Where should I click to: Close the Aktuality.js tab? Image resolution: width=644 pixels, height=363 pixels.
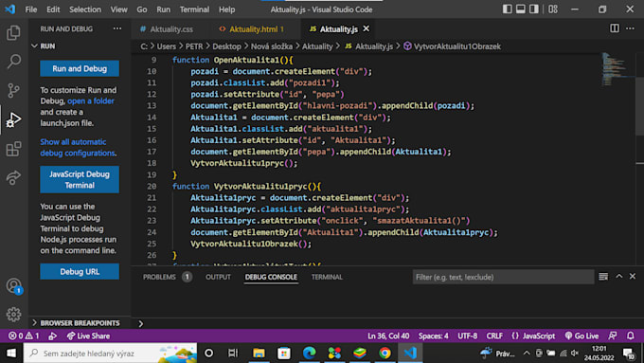[x=366, y=28]
